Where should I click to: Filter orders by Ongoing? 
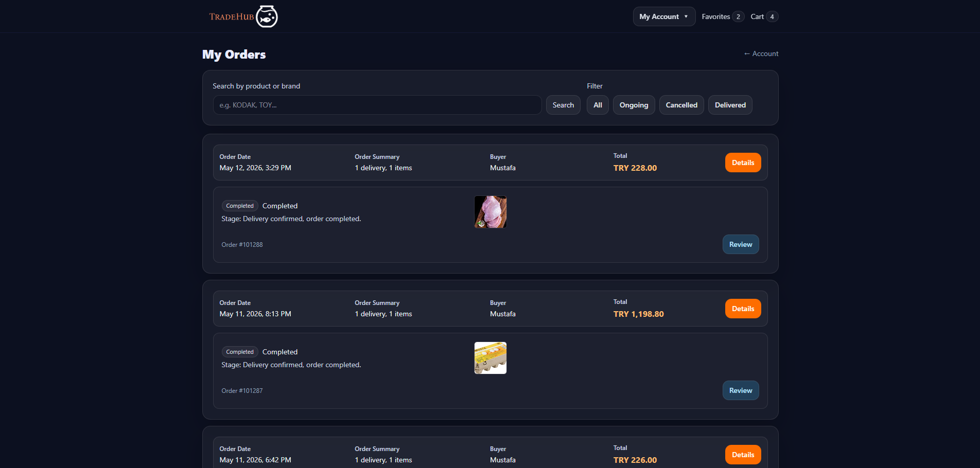pos(634,105)
